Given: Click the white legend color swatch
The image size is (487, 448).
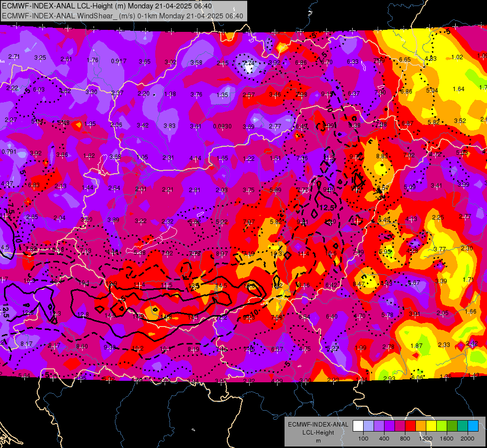Looking at the screenshot, I should [358, 426].
